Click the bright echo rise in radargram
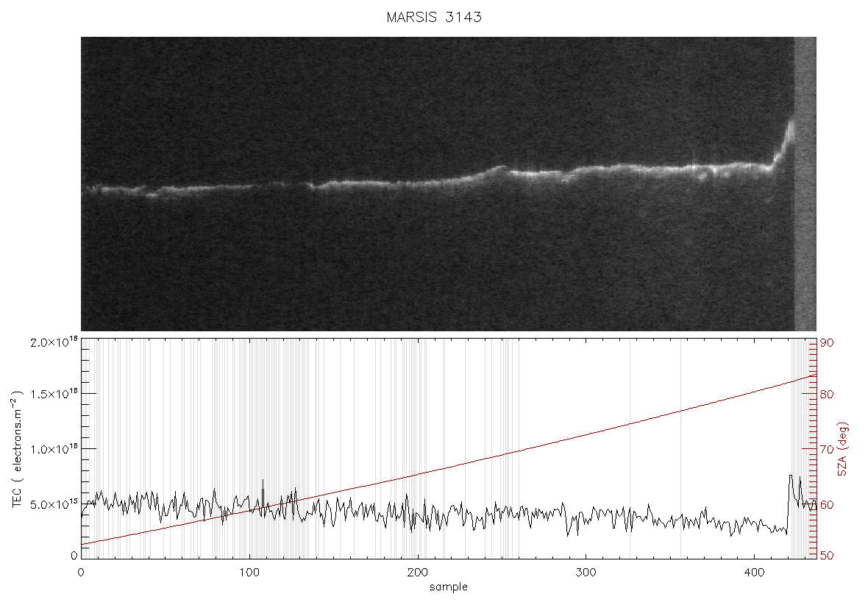Viewport: 868px width, 611px height. coord(784,145)
